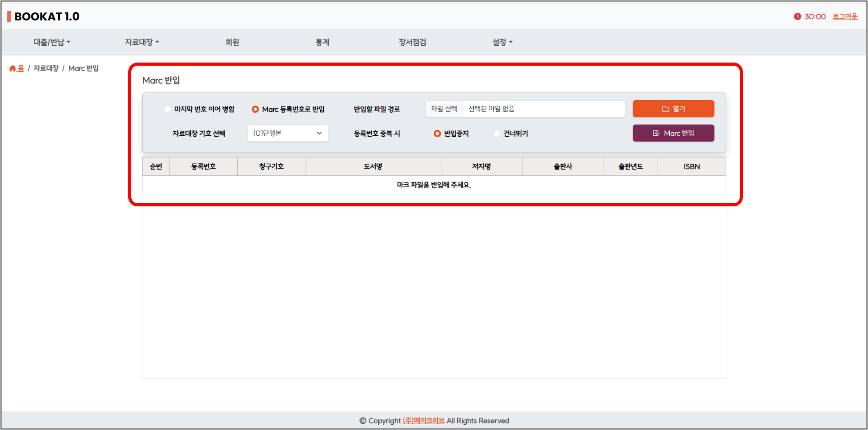Select 마지막 번호 이어 병합 radio option
The height and width of the screenshot is (430, 868).
click(167, 109)
